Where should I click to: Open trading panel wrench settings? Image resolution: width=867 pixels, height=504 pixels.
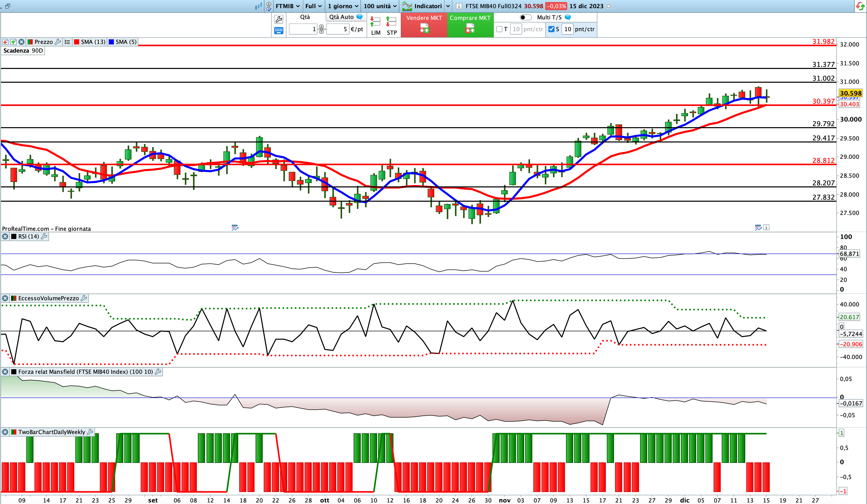[x=279, y=19]
